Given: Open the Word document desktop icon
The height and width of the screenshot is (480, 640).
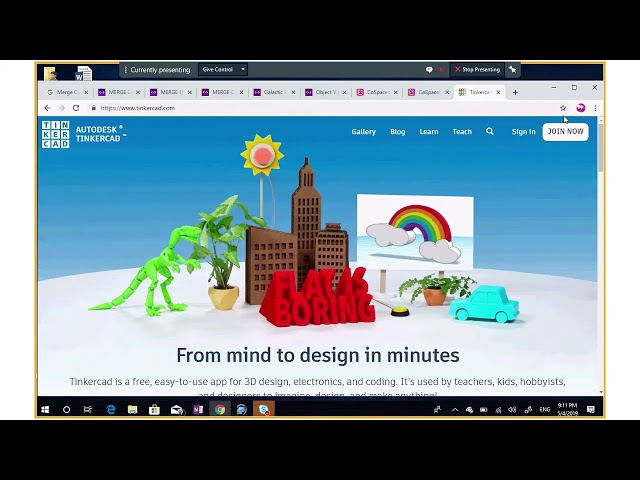Looking at the screenshot, I should tap(84, 73).
